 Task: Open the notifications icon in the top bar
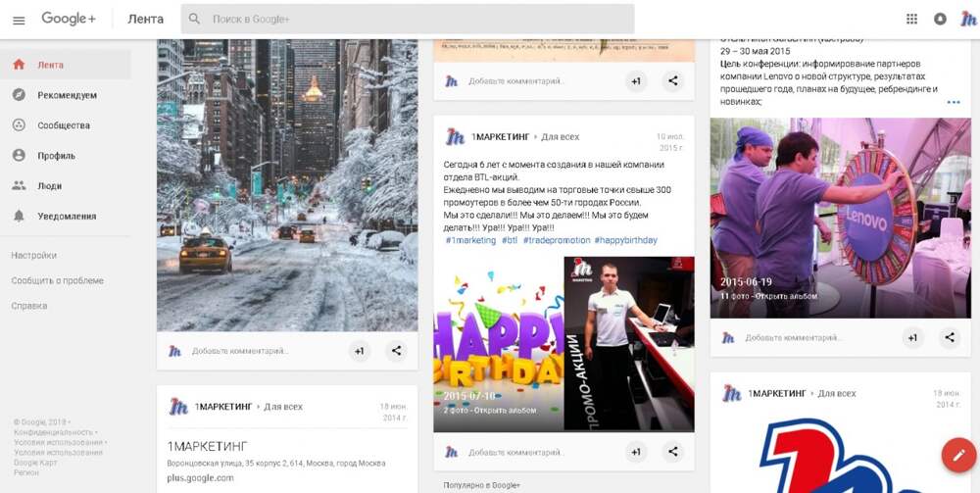tap(940, 19)
